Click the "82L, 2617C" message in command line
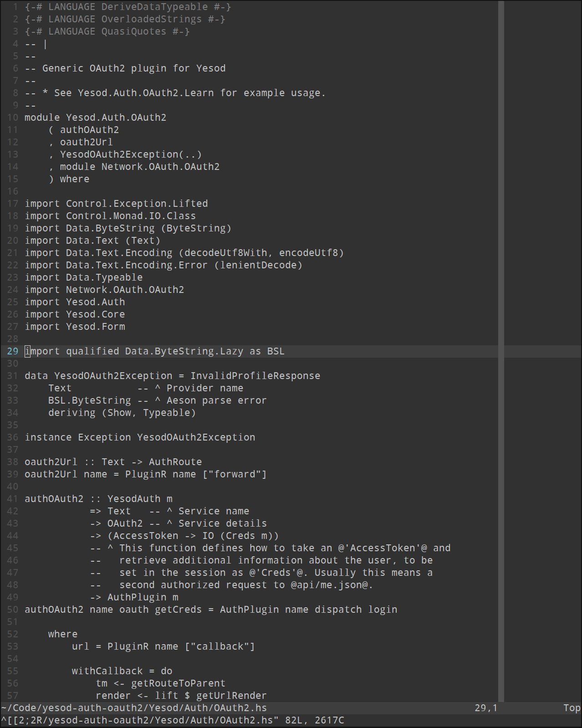The image size is (582, 728). click(x=315, y=720)
